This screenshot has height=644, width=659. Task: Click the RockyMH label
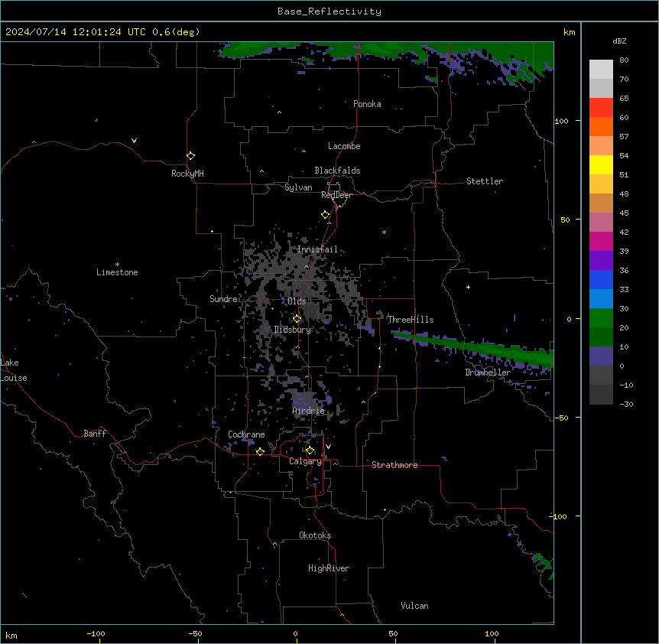coord(187,174)
